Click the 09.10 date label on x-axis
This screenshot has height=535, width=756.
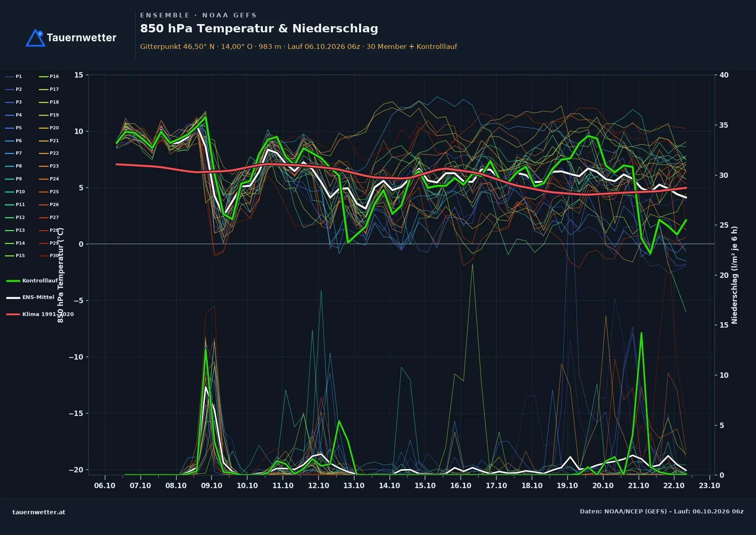211,486
